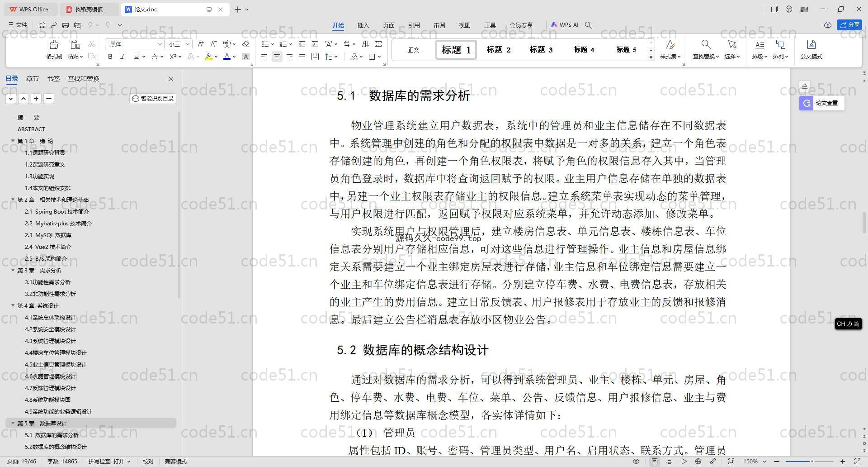This screenshot has width=868, height=467.
Task: Toggle italic formatting
Action: pyautogui.click(x=123, y=57)
